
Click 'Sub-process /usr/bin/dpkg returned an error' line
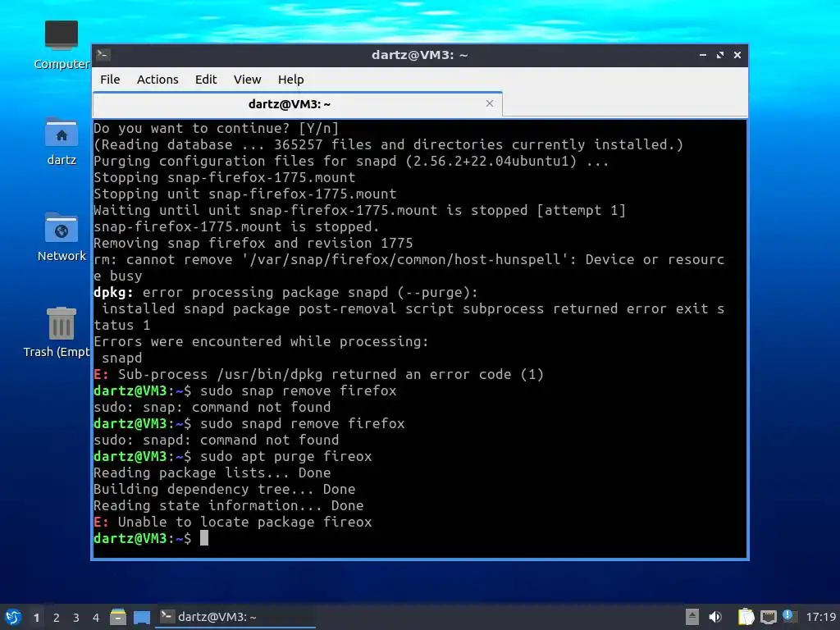point(319,374)
